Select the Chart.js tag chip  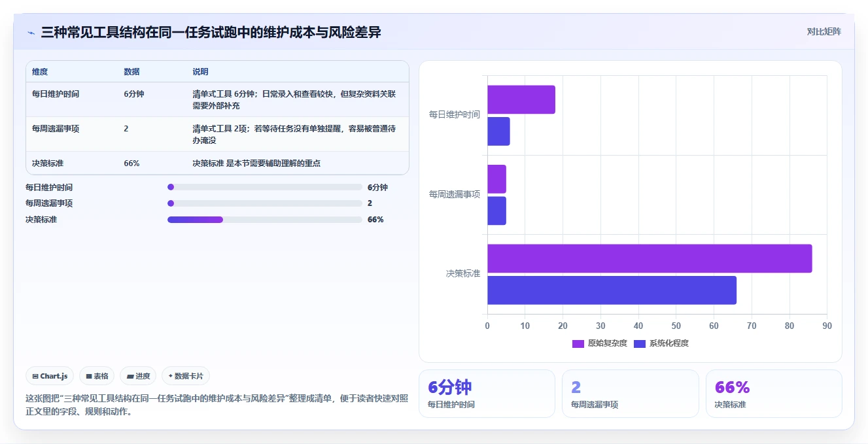(50, 376)
